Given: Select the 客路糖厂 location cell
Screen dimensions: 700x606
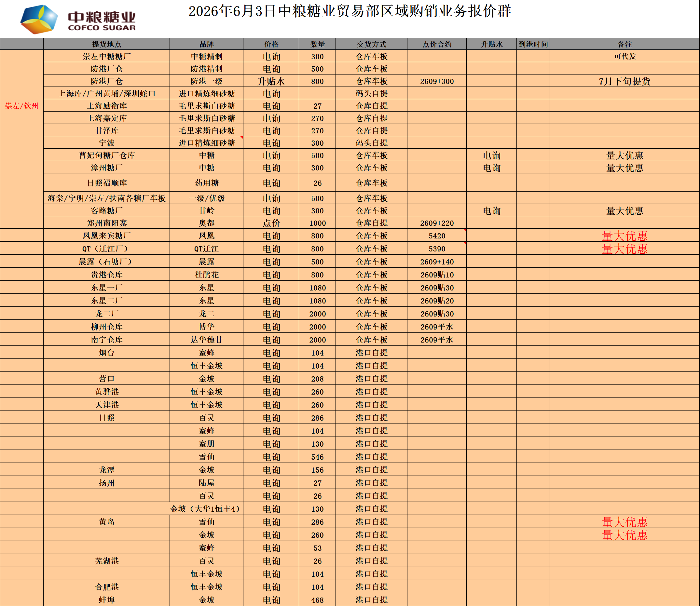Looking at the screenshot, I should [x=106, y=211].
